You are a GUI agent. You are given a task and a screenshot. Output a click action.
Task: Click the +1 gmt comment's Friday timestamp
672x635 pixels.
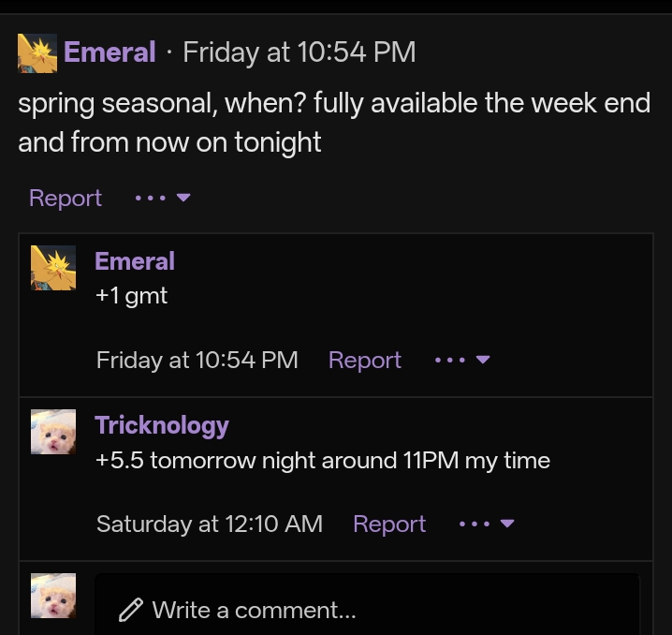[x=197, y=361]
